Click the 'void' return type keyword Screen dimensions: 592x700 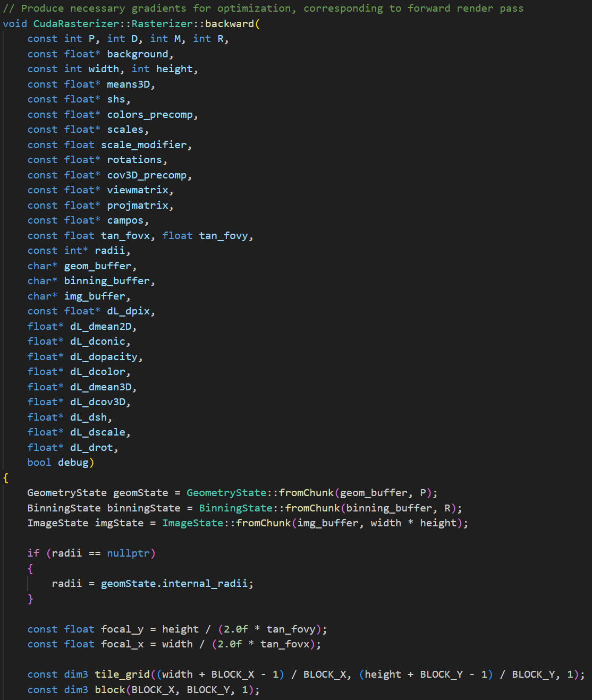pyautogui.click(x=15, y=24)
